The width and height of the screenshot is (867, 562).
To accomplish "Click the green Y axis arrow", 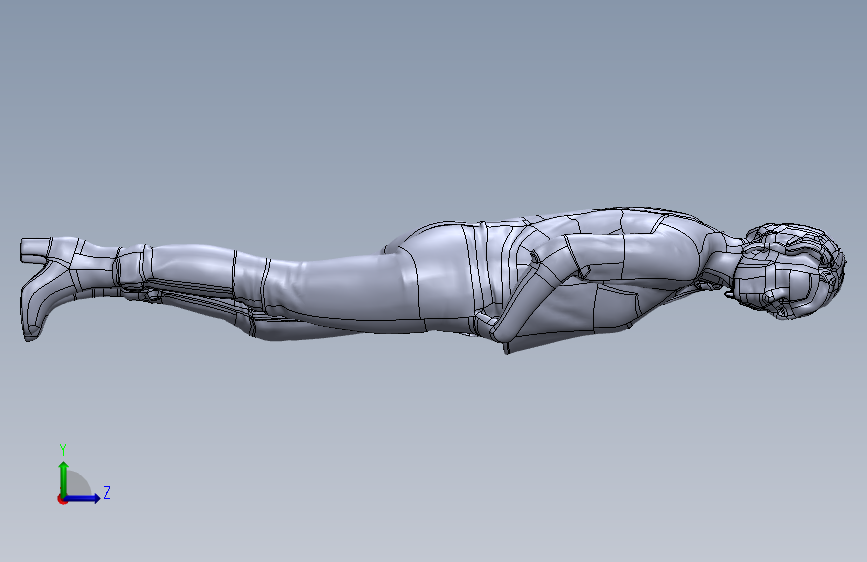I will 64,478.
